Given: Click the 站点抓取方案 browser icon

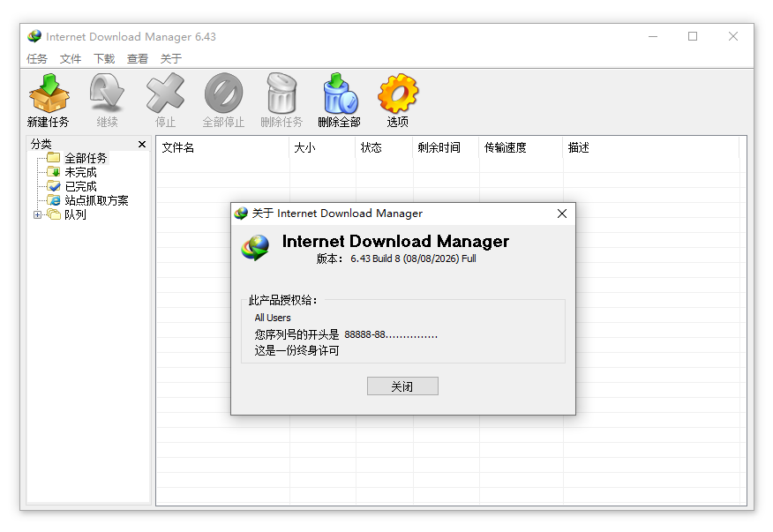Looking at the screenshot, I should point(53,200).
